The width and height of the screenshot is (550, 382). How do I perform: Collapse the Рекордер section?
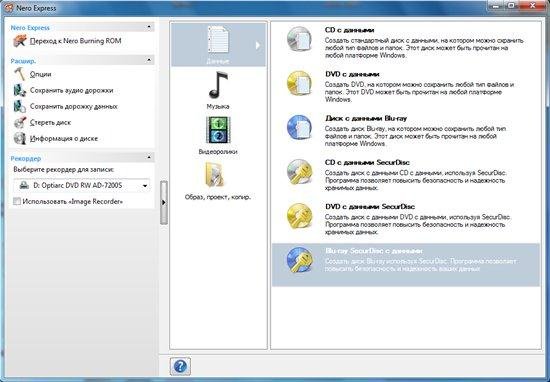click(x=149, y=157)
